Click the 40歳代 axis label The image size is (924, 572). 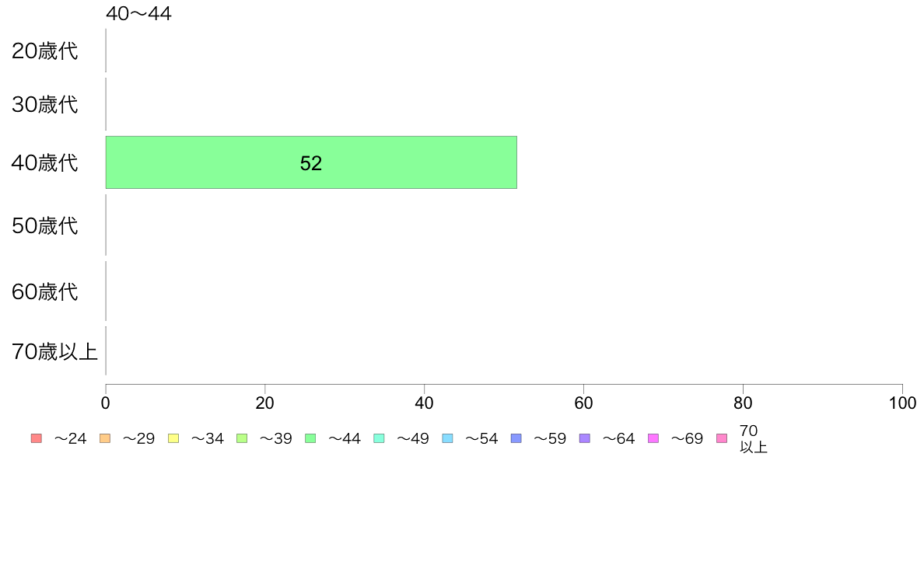pos(45,162)
